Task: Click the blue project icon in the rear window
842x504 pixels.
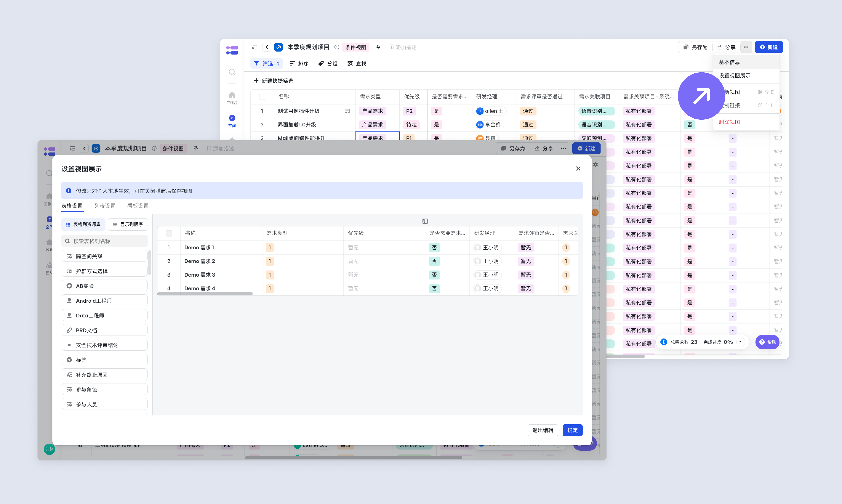Action: tap(279, 47)
